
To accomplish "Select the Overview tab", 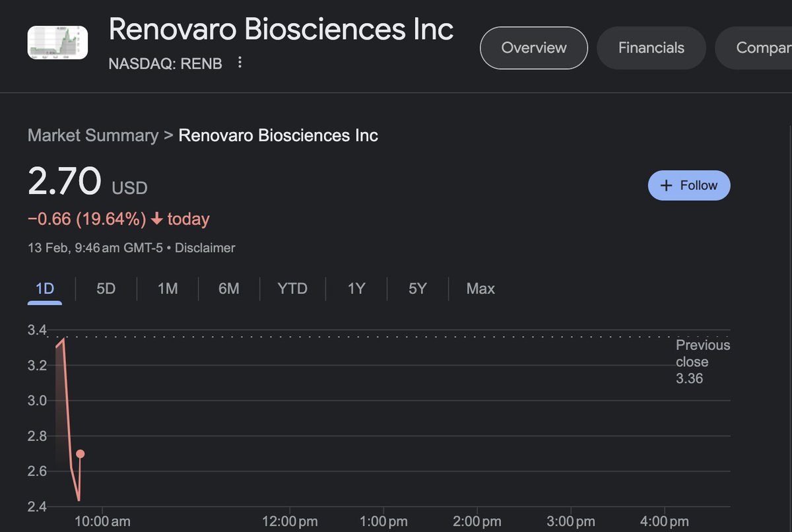I will [534, 48].
